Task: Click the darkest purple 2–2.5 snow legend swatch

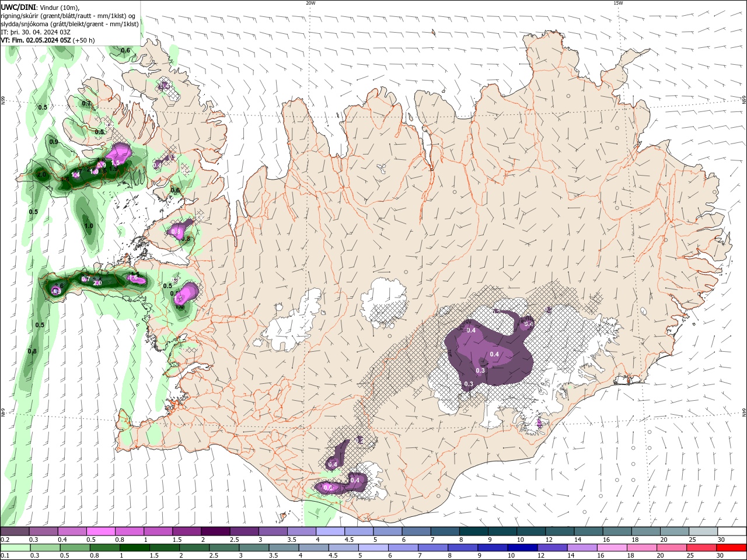Action: click(x=215, y=531)
